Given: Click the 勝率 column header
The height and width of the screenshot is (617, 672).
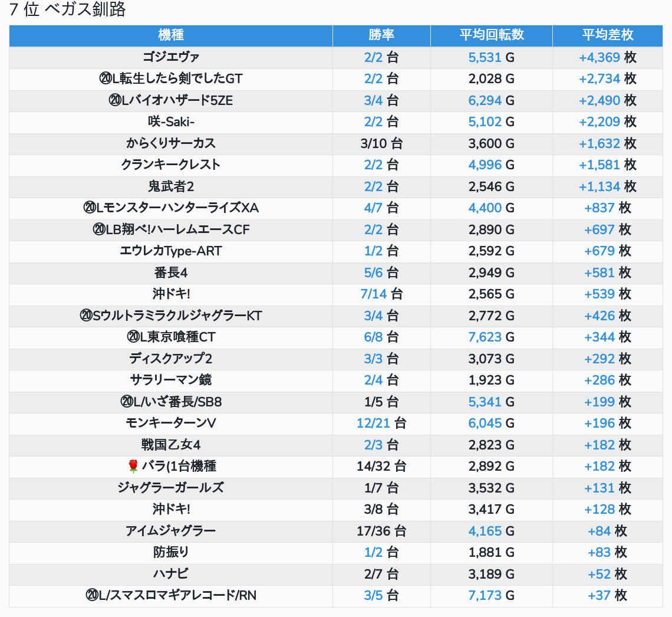Looking at the screenshot, I should (x=381, y=35).
